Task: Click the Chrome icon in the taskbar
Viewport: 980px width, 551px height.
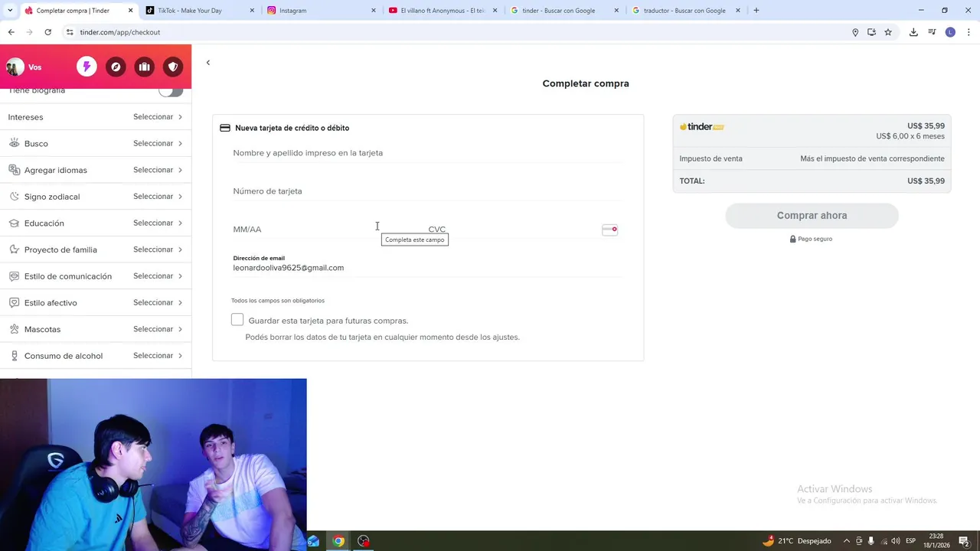Action: [x=338, y=541]
